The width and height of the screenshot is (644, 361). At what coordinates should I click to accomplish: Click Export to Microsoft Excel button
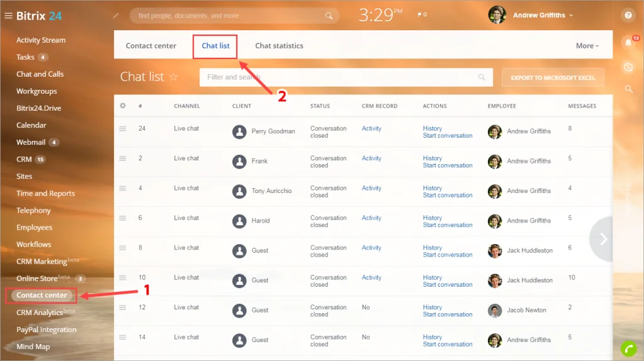pos(553,77)
